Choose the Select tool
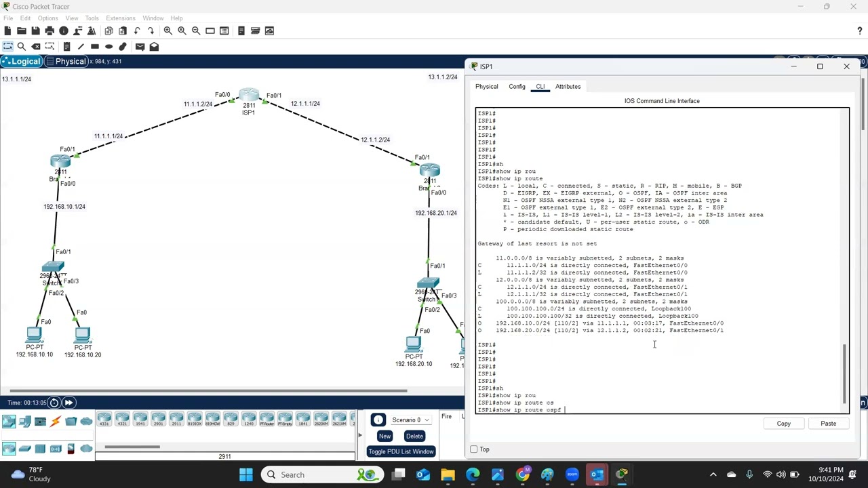This screenshot has height=488, width=868. tap(7, 46)
